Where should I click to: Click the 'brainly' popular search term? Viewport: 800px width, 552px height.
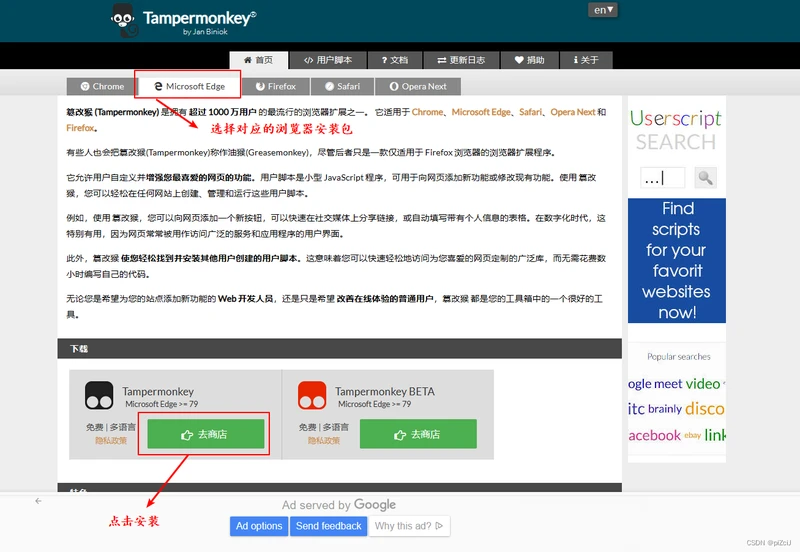[665, 409]
